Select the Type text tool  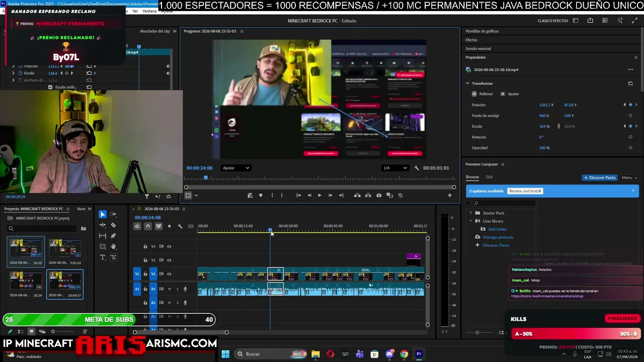point(103,257)
